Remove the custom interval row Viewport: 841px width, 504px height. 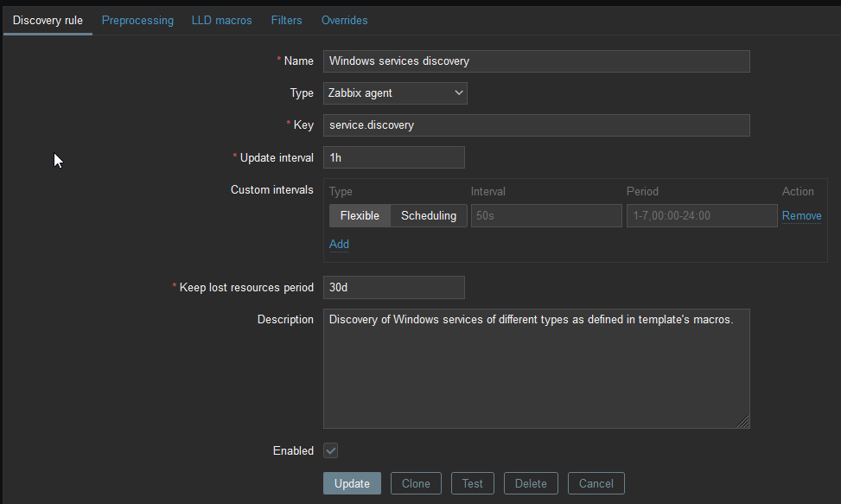801,216
